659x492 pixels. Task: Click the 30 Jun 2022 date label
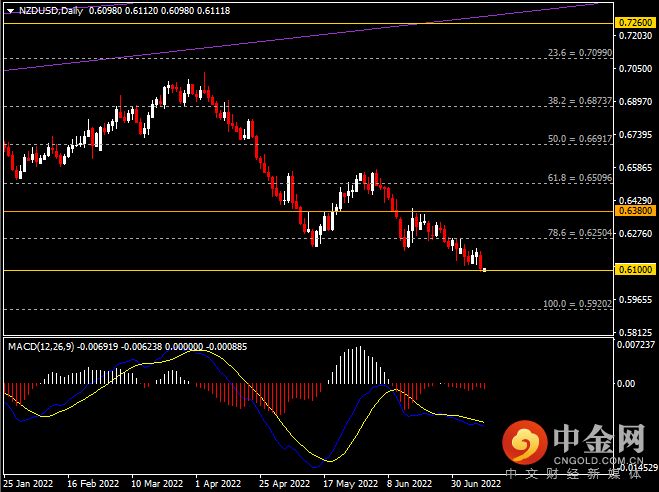476,484
